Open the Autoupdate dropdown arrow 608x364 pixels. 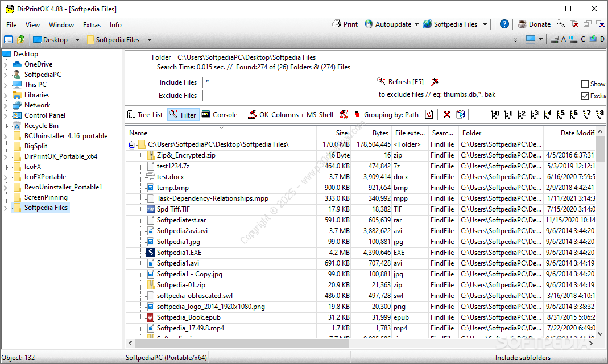click(x=416, y=24)
